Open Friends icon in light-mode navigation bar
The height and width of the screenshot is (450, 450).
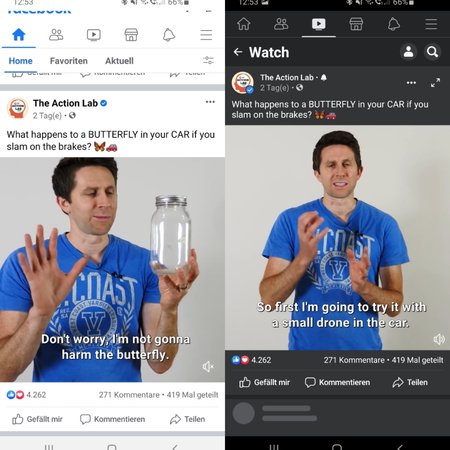click(56, 35)
